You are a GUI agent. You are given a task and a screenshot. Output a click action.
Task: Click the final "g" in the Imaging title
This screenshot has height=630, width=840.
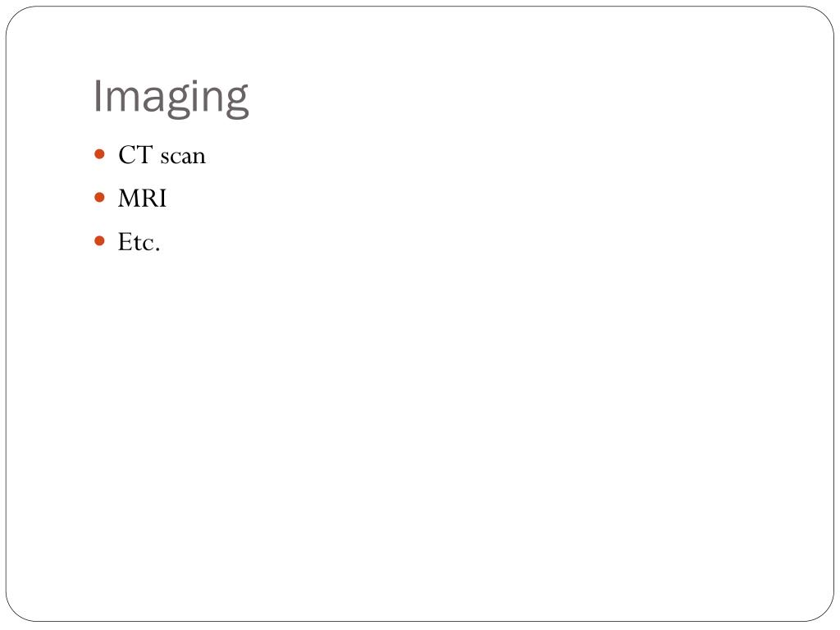(237, 101)
